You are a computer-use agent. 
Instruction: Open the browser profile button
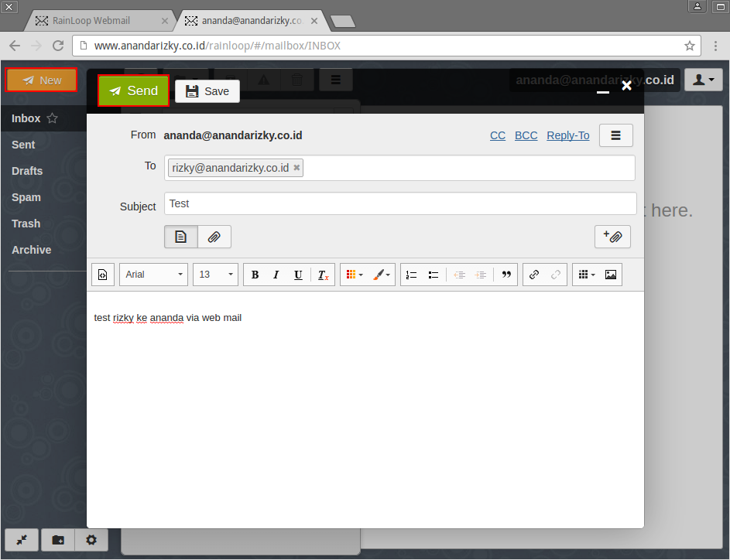pyautogui.click(x=697, y=6)
